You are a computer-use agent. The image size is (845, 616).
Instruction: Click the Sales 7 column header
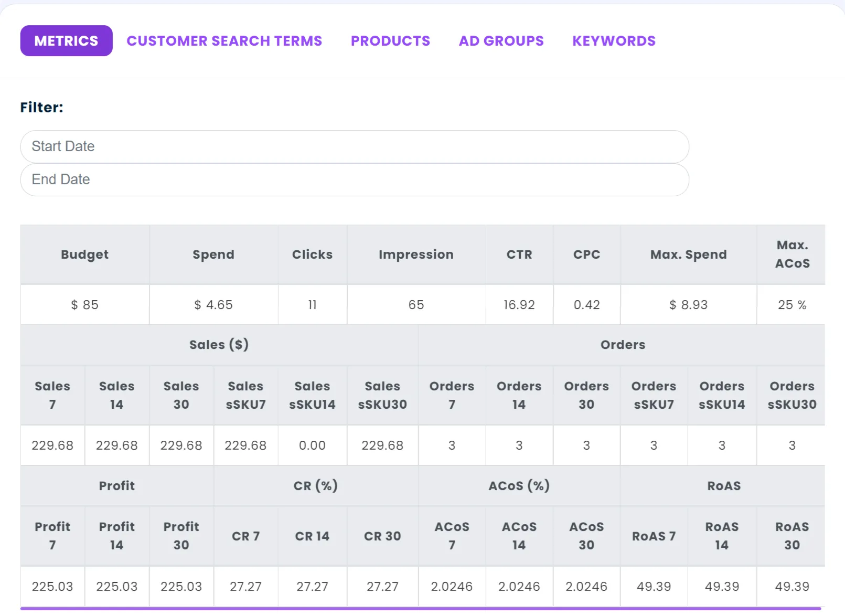52,395
